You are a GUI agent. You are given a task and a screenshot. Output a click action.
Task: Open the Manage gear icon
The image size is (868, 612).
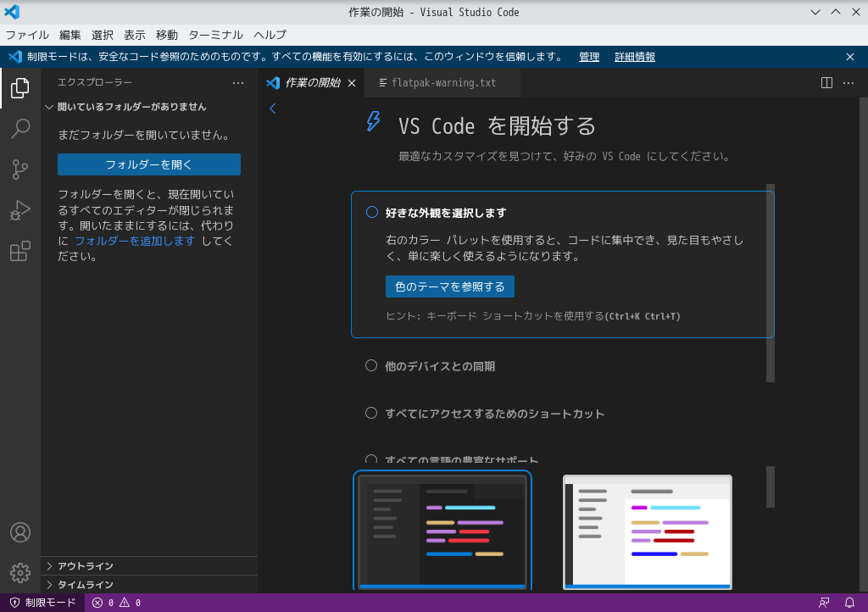pos(20,573)
